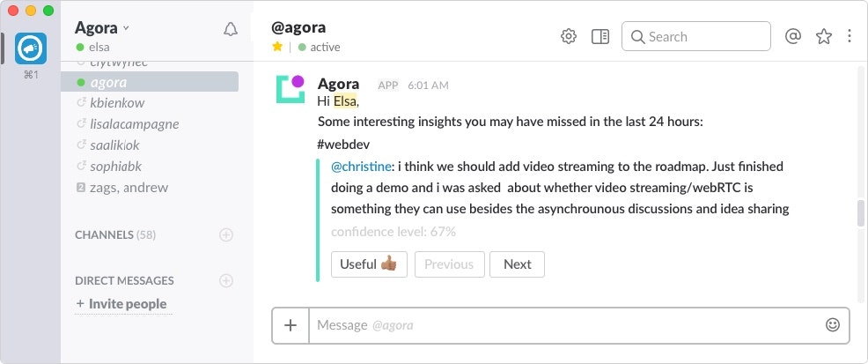Screen dimensions: 868x364
Task: Open the Agora workspace name dropdown
Action: click(x=102, y=27)
